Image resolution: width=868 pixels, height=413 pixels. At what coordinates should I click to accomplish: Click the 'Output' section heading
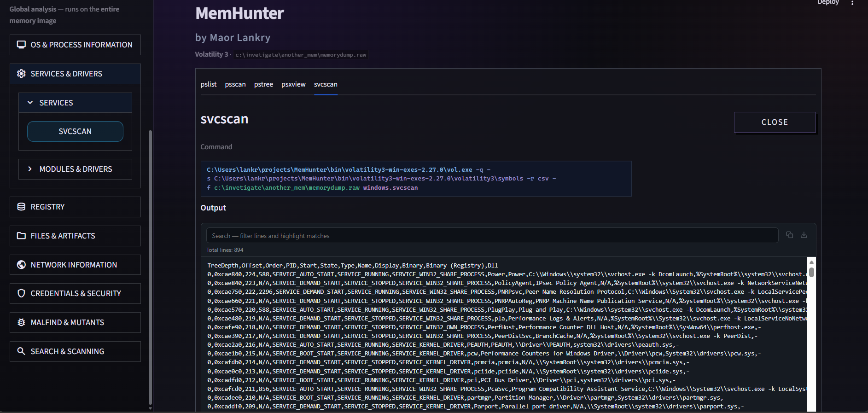tap(213, 208)
